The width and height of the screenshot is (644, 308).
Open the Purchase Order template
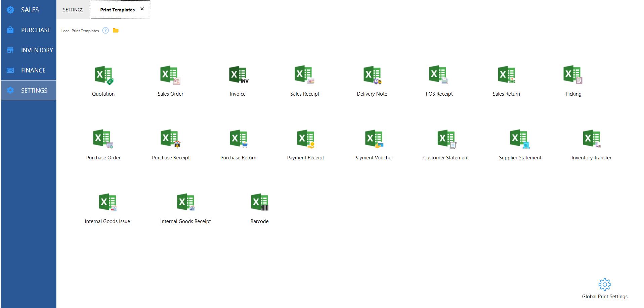pos(103,139)
